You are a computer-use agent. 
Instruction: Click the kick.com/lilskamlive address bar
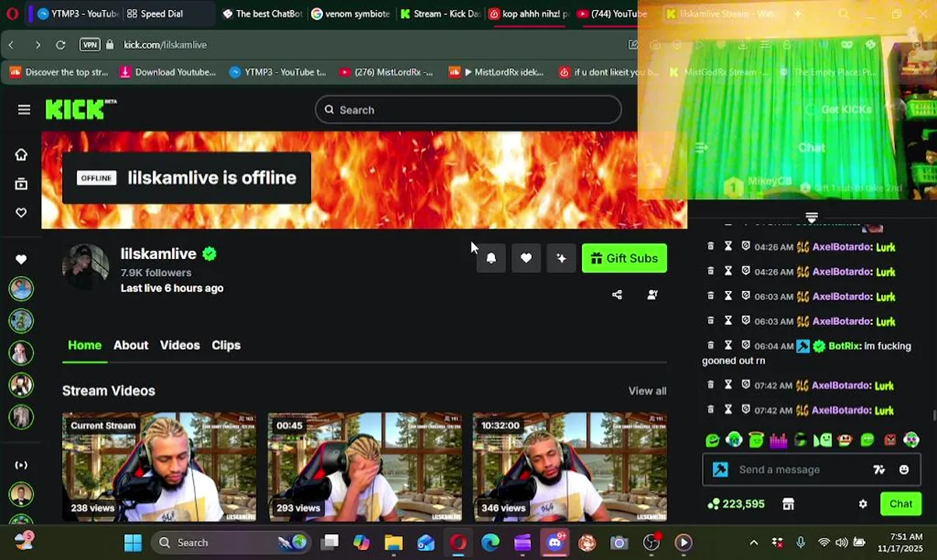(165, 45)
